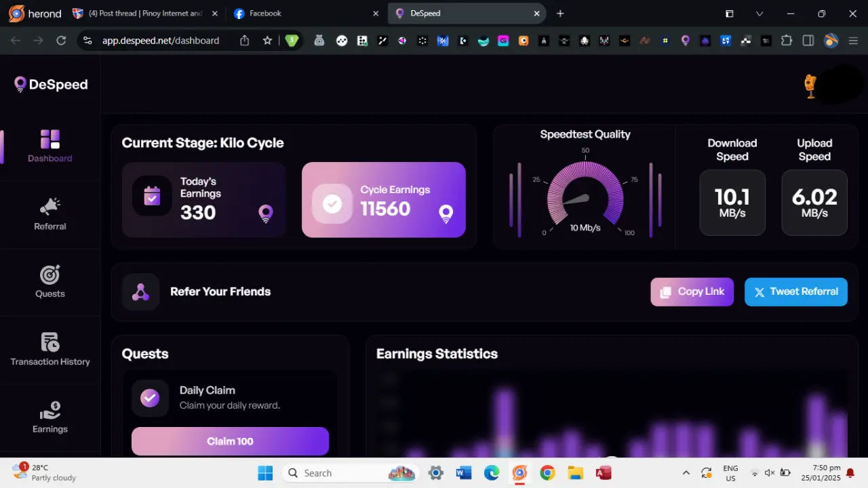
Task: Click the address bar URL
Action: 161,41
